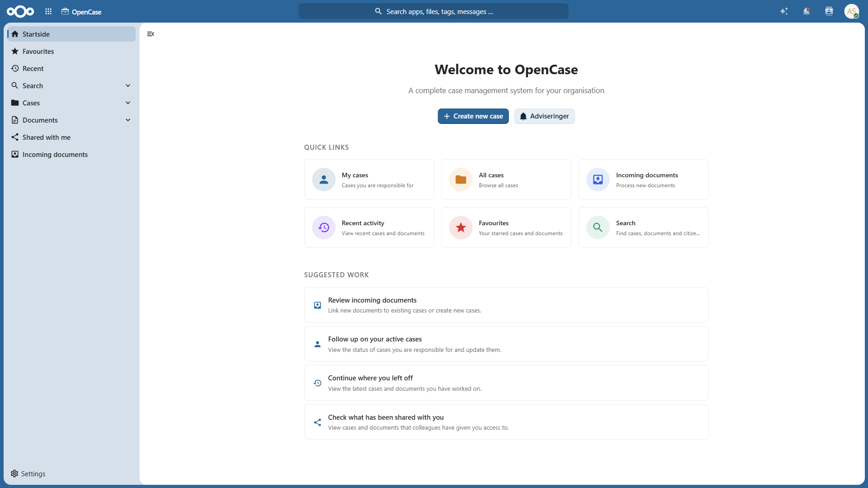868x488 pixels.
Task: Select Favourites in the sidebar
Action: (71, 51)
